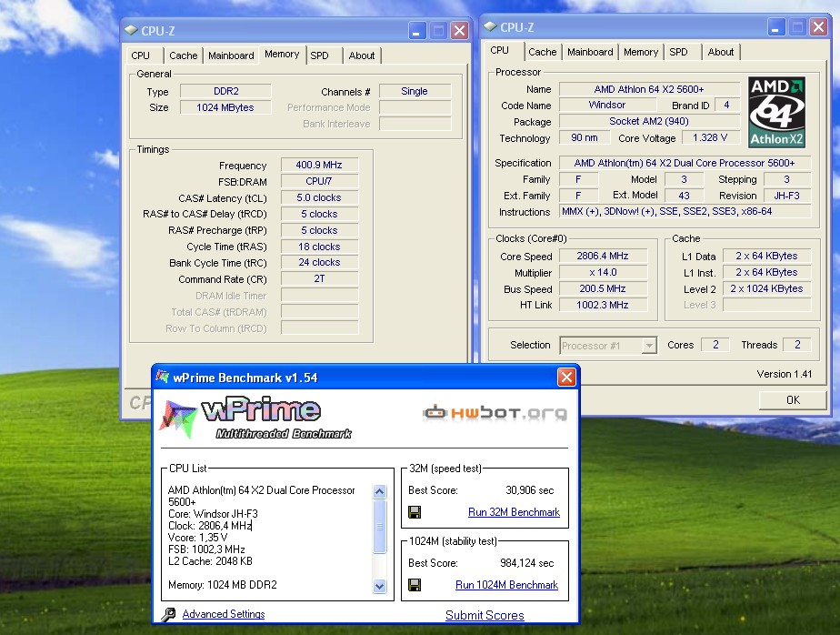
Task: Click the wPrime title bar app icon
Action: [x=163, y=377]
